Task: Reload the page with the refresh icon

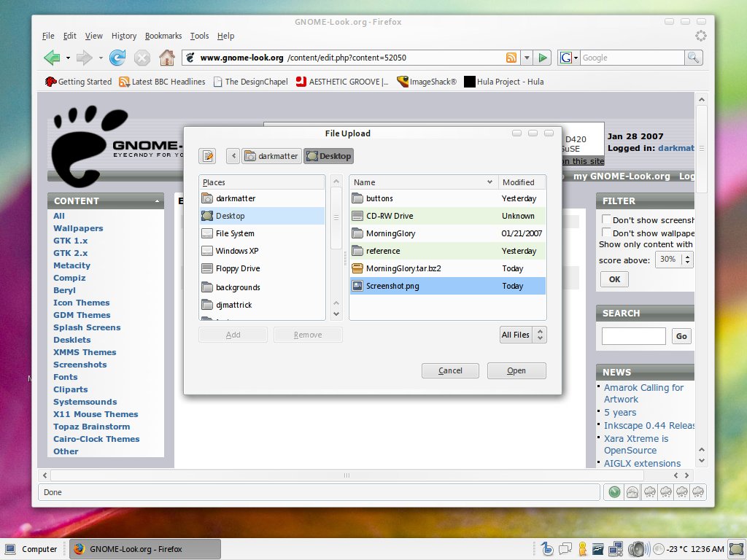Action: point(117,58)
